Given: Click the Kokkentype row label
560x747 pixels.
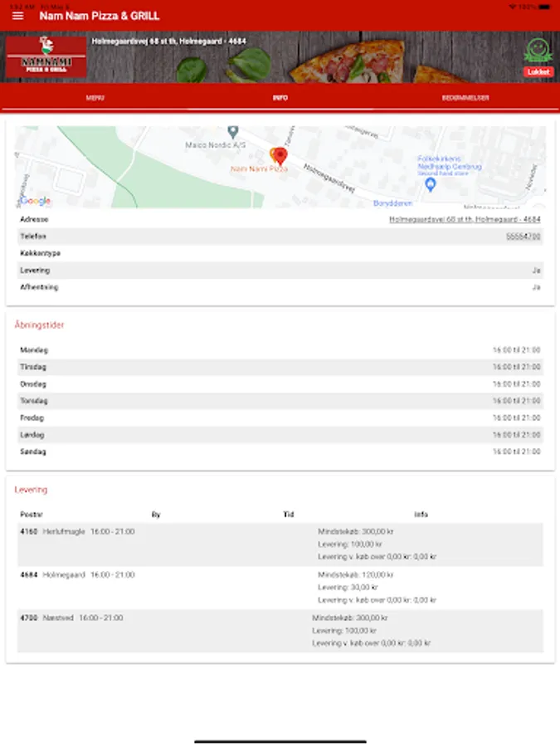Looking at the screenshot, I should (40, 253).
